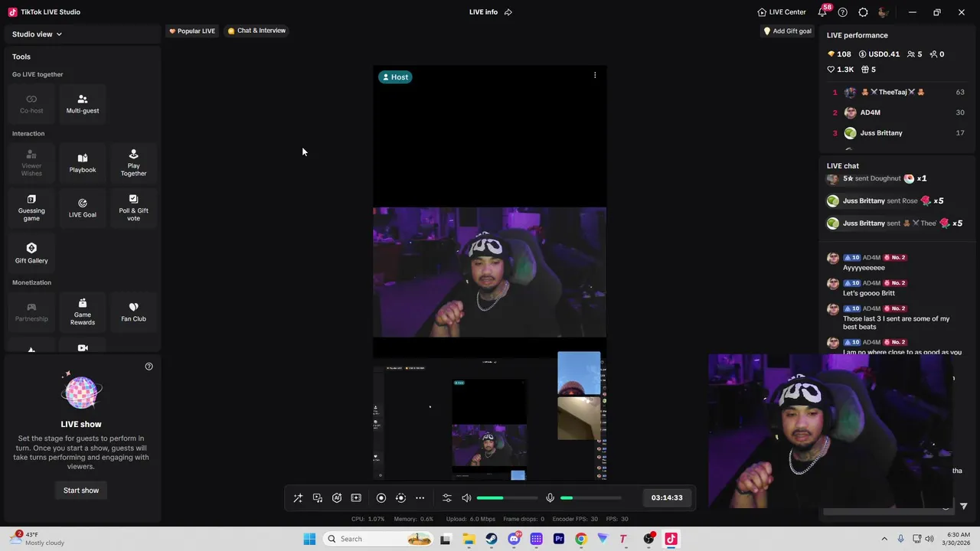Open the LIVE Center
Screen dimensions: 980x551
coord(782,12)
